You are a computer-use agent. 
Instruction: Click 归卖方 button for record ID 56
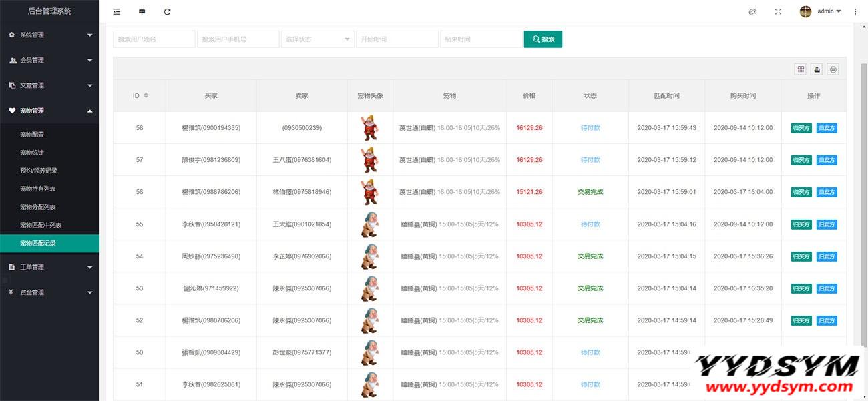(826, 192)
